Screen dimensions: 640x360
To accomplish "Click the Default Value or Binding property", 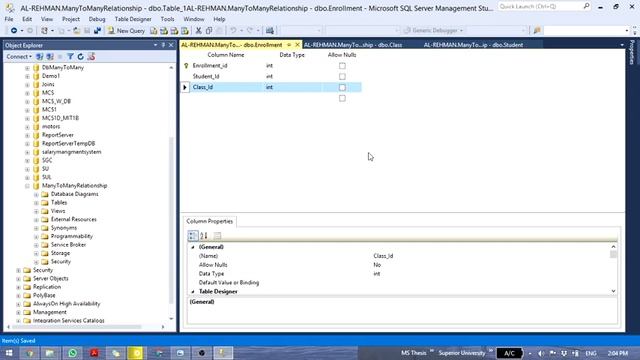I will click(x=229, y=283).
